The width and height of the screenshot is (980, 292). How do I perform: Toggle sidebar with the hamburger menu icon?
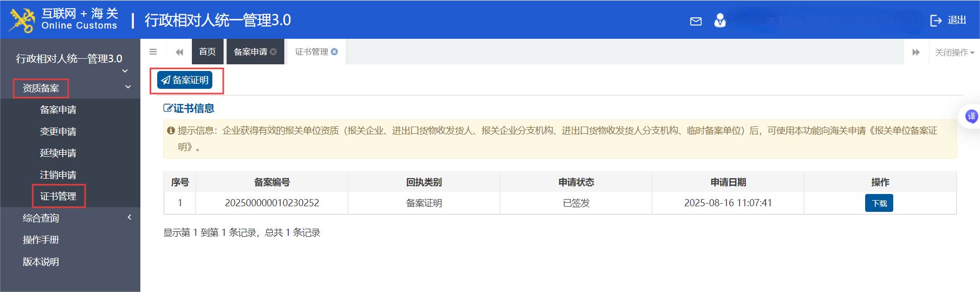[153, 52]
